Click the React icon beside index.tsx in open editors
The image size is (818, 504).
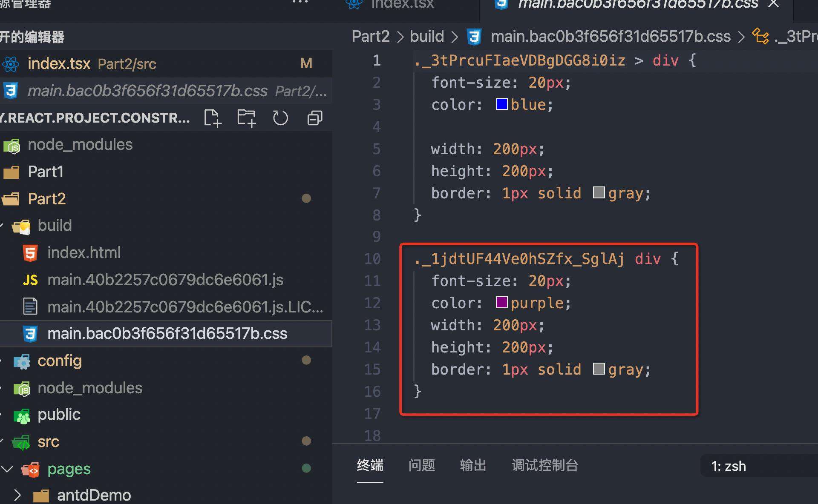pyautogui.click(x=11, y=64)
